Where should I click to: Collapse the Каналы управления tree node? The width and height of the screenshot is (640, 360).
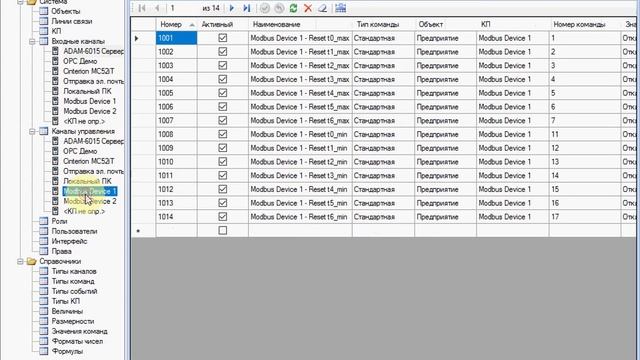click(x=32, y=131)
